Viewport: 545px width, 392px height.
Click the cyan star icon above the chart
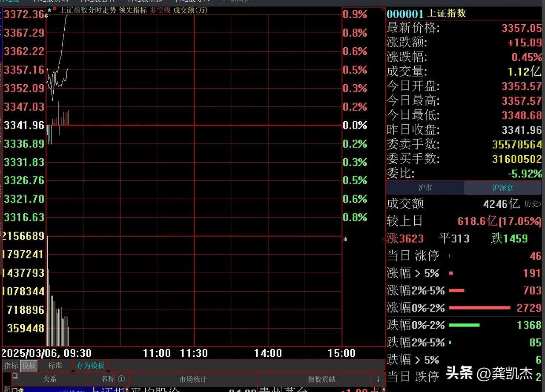click(49, 9)
